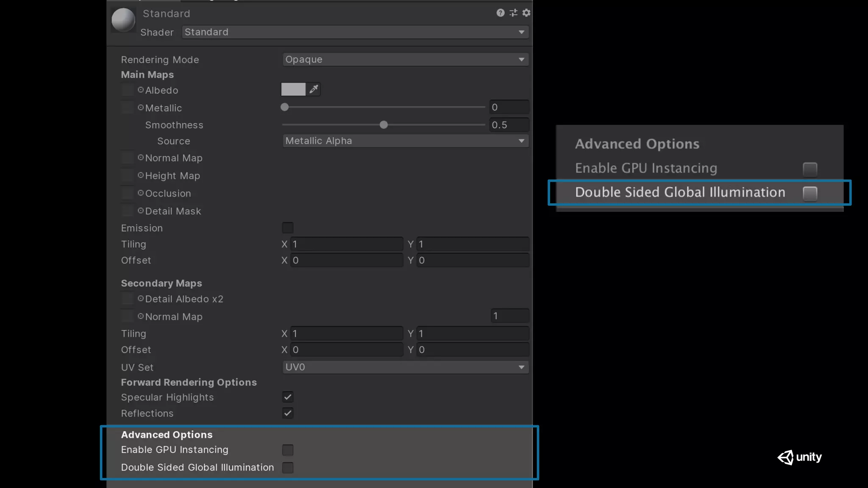Uncheck the Reflections checkbox

coord(288,413)
